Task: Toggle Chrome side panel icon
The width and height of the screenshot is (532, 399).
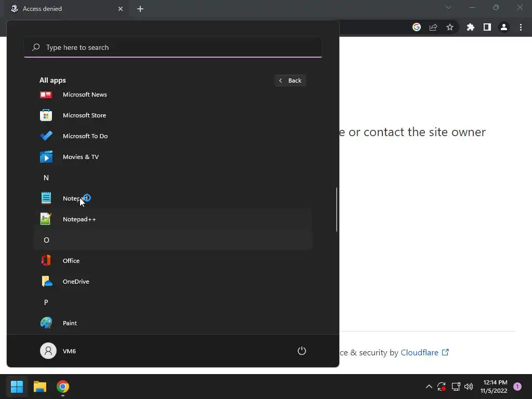Action: (x=487, y=27)
